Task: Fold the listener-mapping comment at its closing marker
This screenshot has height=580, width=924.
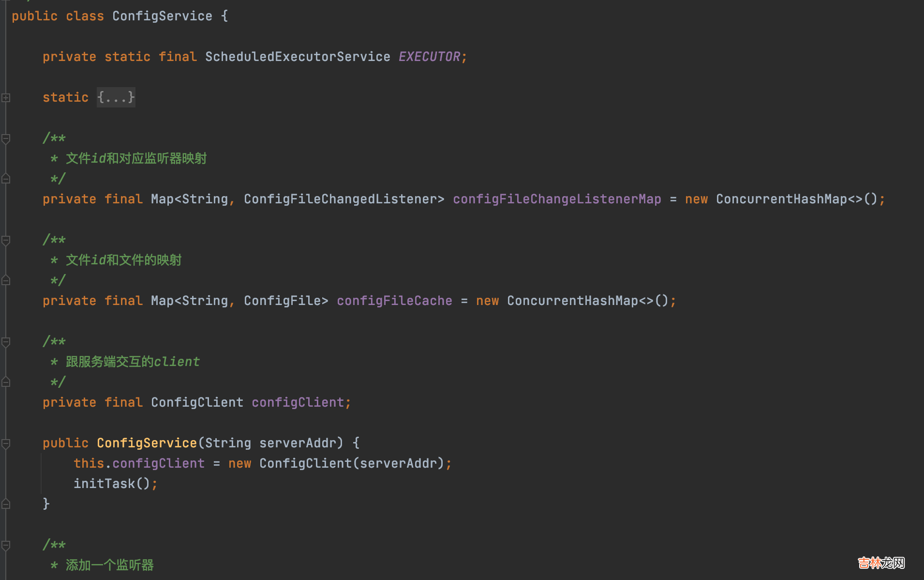Action: click(6, 179)
